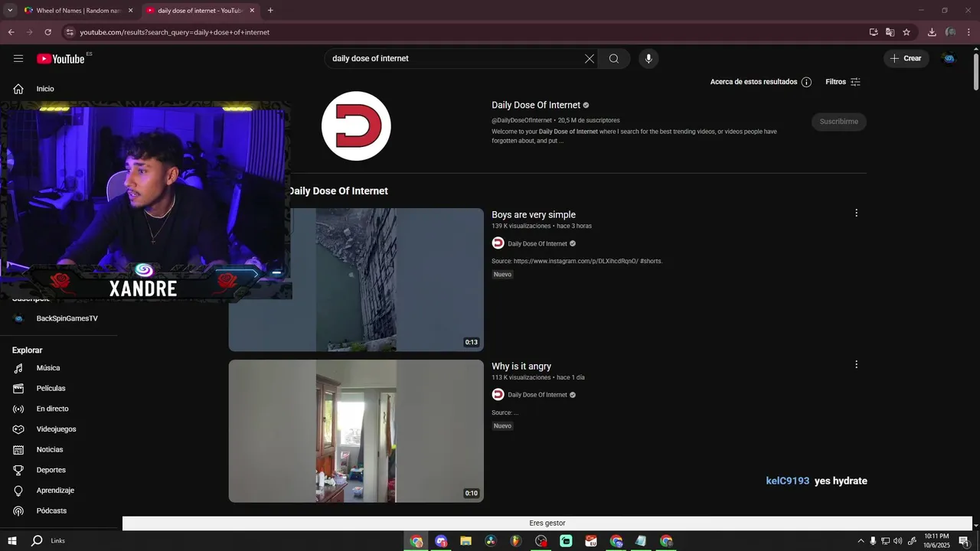View site information icon in address bar
The height and width of the screenshot is (551, 980).
coord(70,32)
